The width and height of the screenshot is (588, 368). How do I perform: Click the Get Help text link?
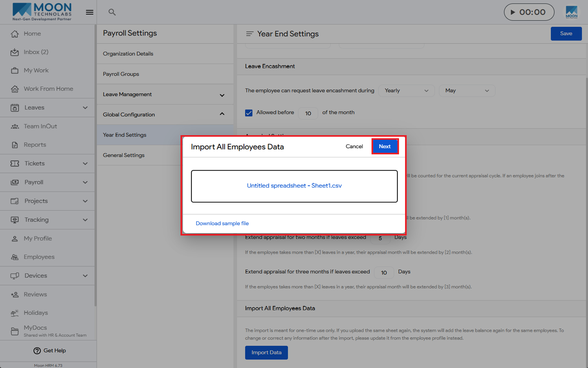(x=55, y=351)
